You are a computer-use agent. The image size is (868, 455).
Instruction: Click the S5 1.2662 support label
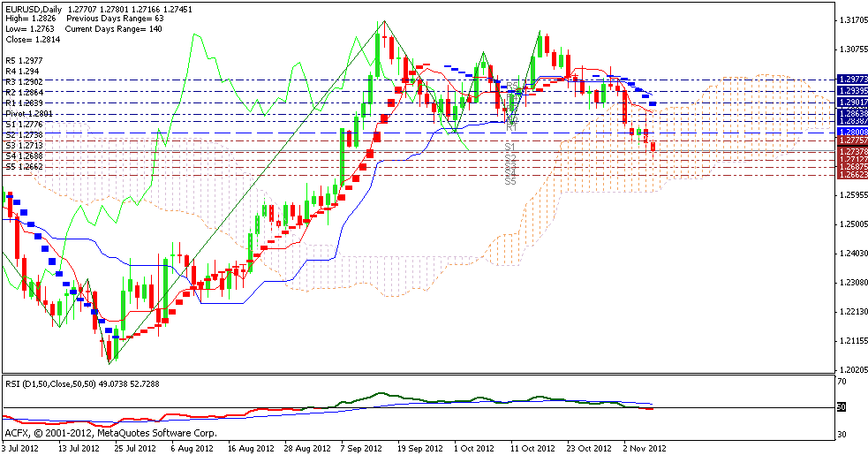point(22,165)
